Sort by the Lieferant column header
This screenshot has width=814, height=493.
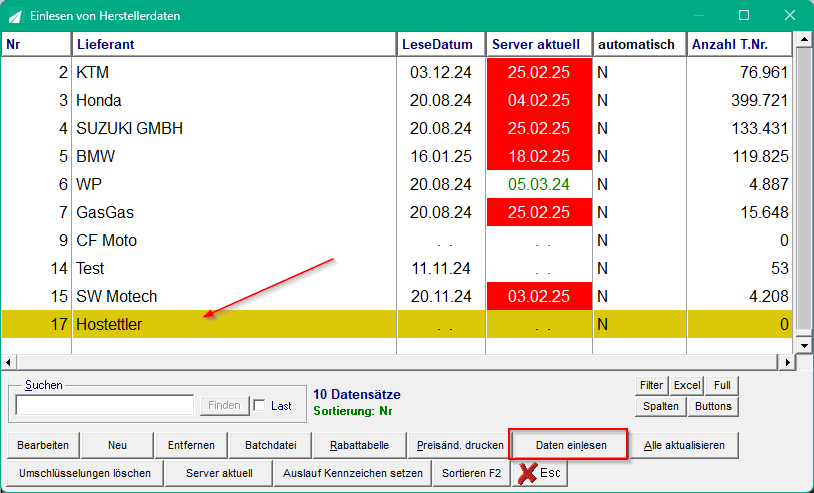click(x=234, y=45)
